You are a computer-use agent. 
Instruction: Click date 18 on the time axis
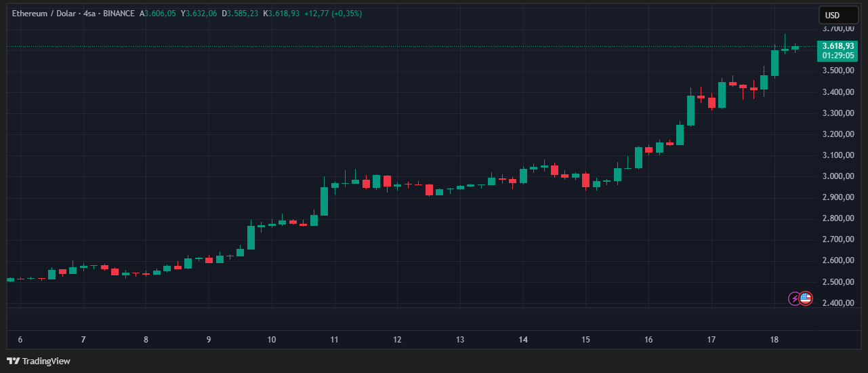click(774, 340)
